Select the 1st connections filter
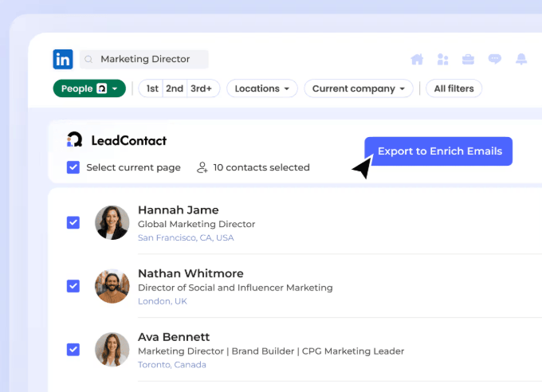Viewport: 542px width, 392px height. pos(151,88)
